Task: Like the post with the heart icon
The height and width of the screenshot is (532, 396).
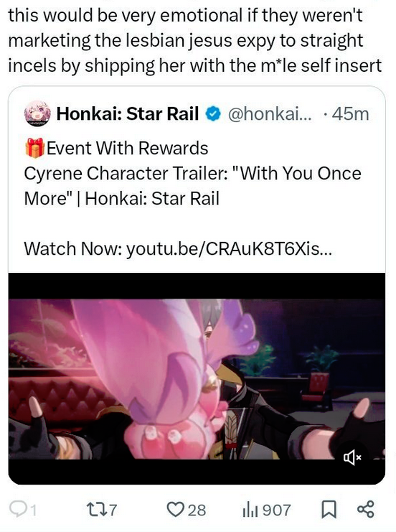Action: pos(175,510)
